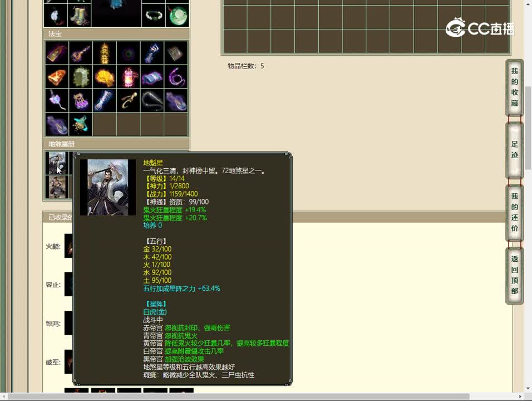This screenshot has height=401, width=532.
Task: Select the teal hat with gold beads treasure
Action: coord(81,124)
